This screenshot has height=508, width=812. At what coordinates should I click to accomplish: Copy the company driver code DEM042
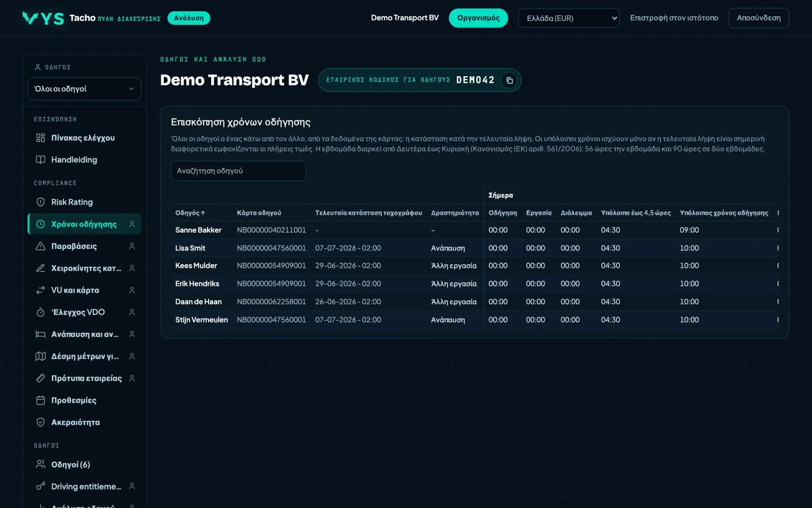(x=510, y=80)
